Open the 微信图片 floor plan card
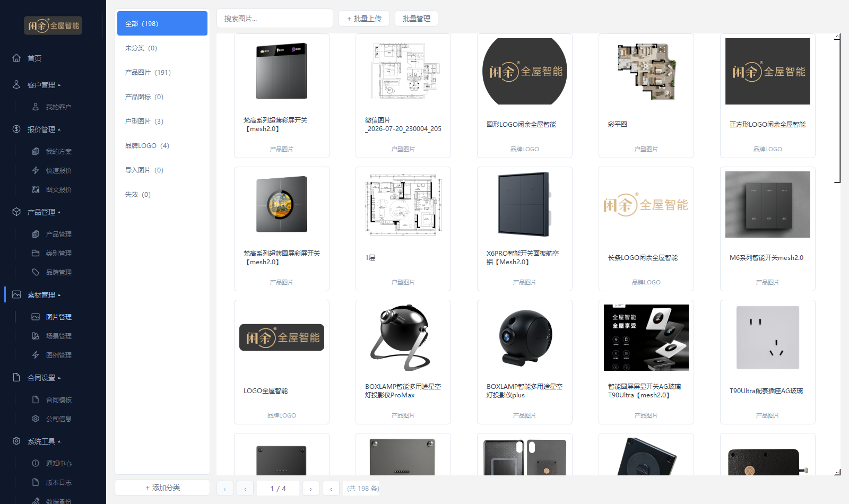This screenshot has width=849, height=504. pos(403,95)
